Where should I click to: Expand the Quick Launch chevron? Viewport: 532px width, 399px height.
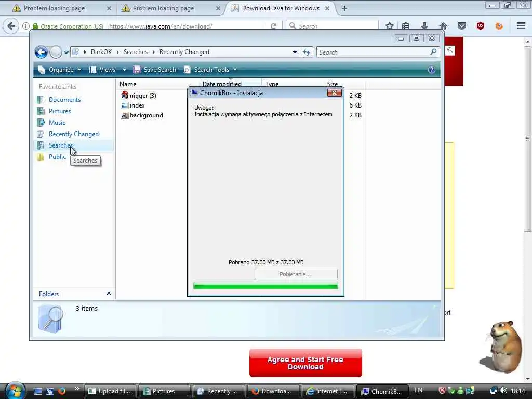(x=77, y=389)
